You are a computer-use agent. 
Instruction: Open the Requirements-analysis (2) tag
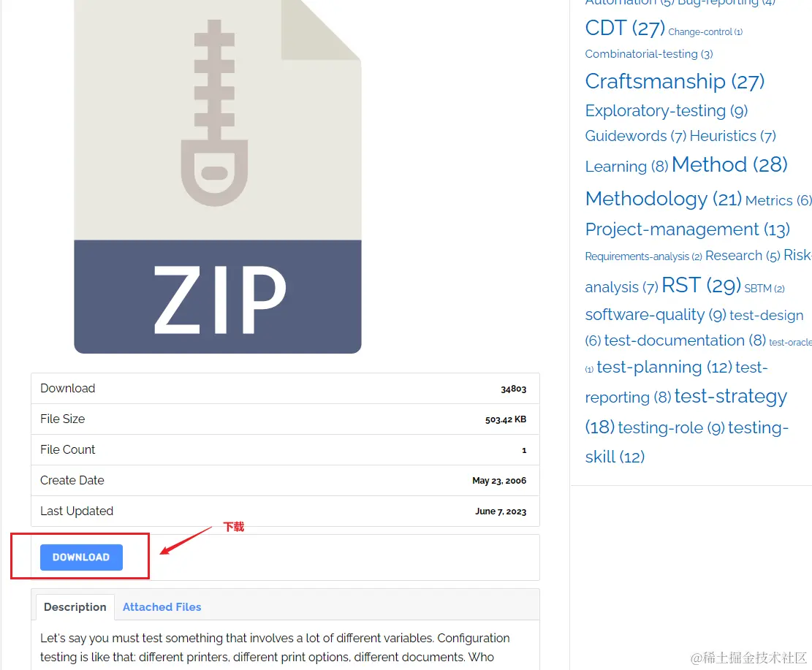click(x=643, y=256)
